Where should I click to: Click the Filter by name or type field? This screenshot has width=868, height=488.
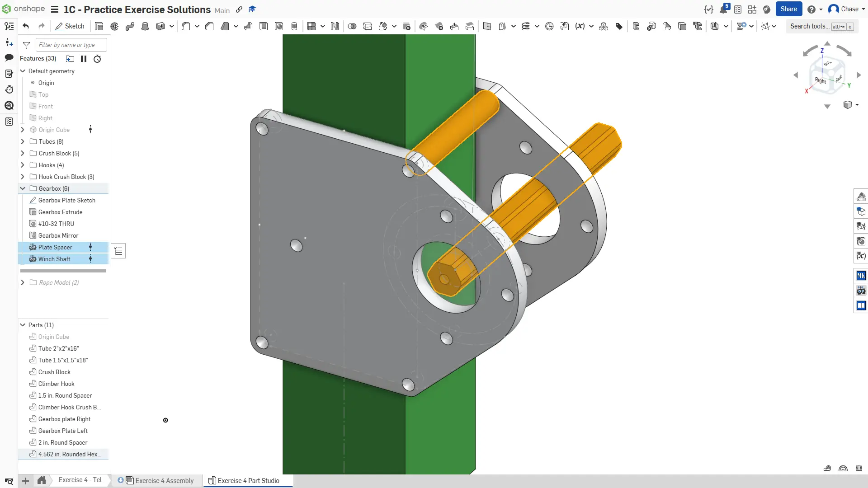(71, 45)
